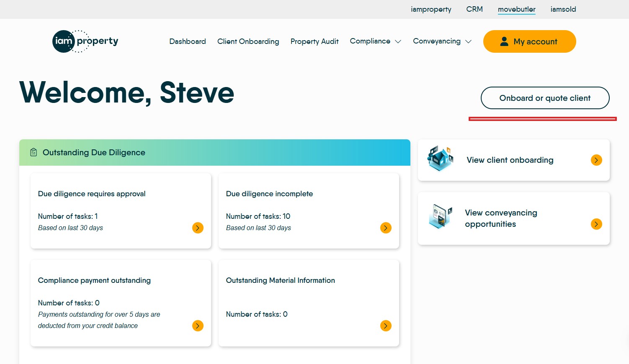Click the documents icon beside View conveyancing opportunities

coord(440,216)
